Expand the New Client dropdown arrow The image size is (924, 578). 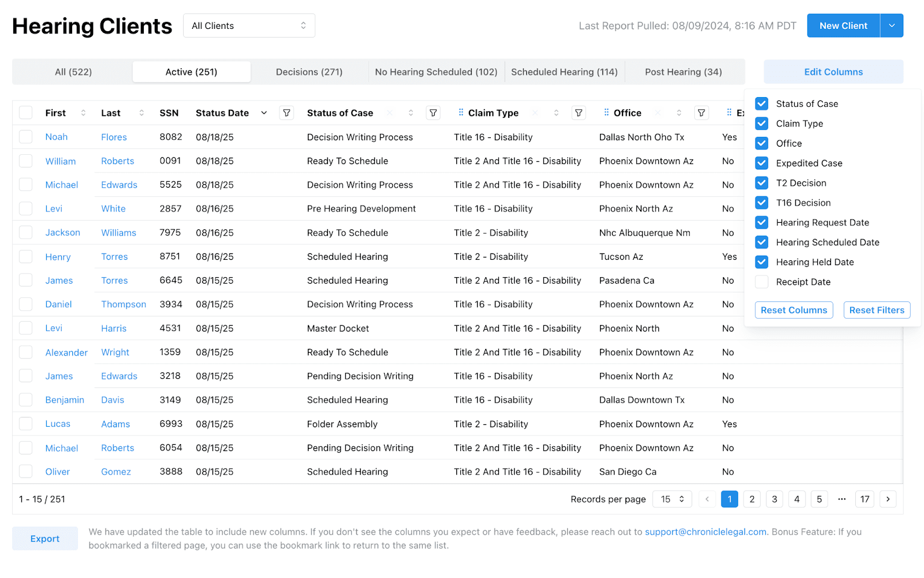(892, 25)
